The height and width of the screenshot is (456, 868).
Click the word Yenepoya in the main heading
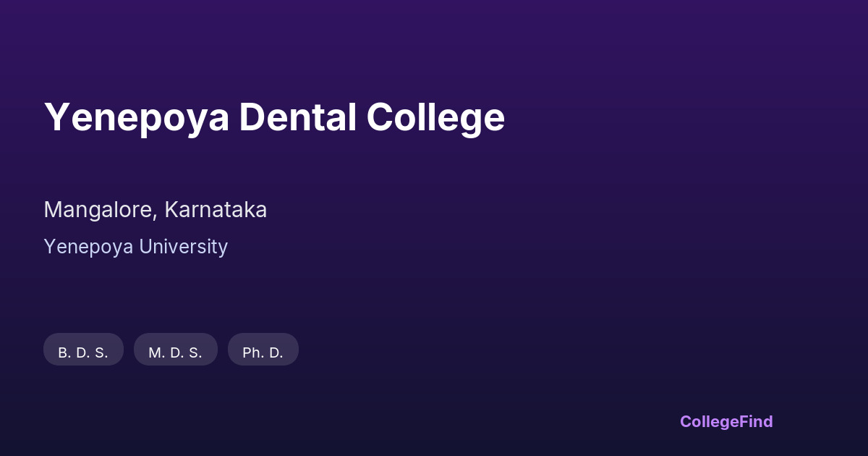click(x=137, y=117)
